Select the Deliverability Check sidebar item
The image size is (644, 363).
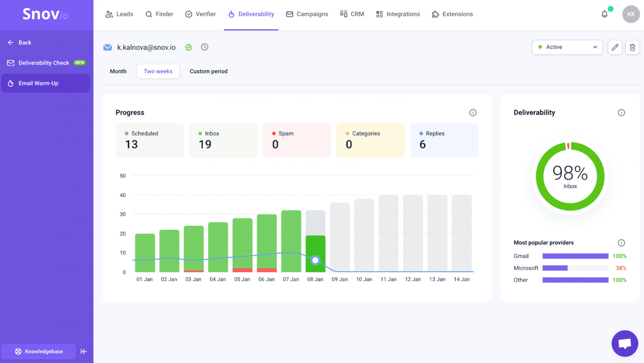click(44, 62)
